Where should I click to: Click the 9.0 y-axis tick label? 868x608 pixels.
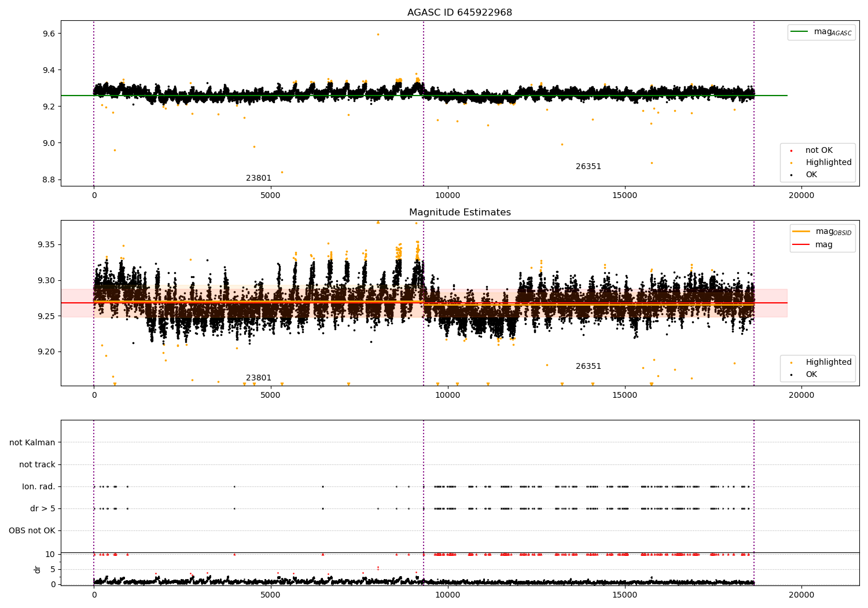coord(49,144)
